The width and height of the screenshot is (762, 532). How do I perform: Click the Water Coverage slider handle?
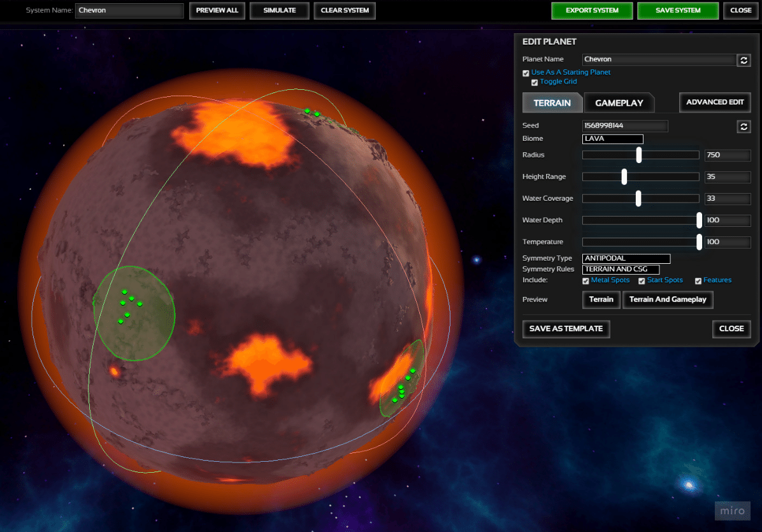point(638,198)
